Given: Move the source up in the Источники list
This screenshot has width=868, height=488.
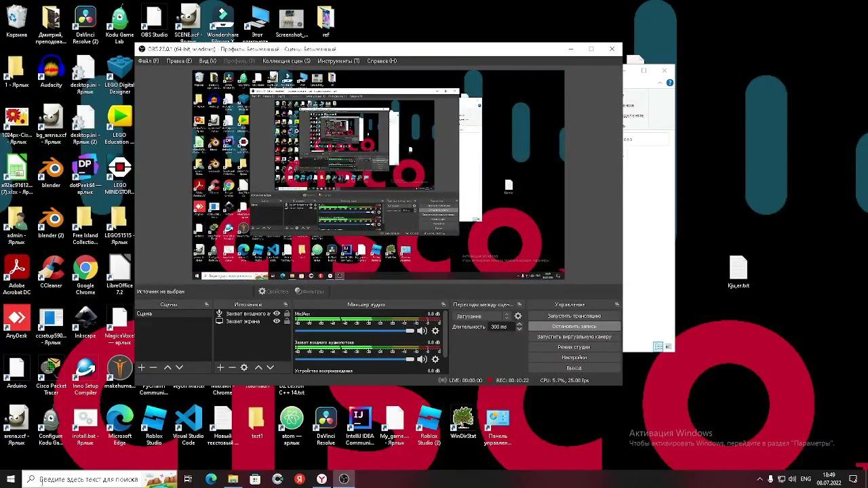Looking at the screenshot, I should pos(258,367).
